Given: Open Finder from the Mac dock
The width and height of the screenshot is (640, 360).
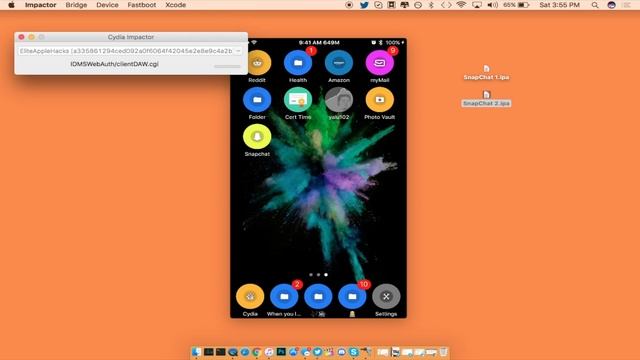Looking at the screenshot, I should [196, 352].
